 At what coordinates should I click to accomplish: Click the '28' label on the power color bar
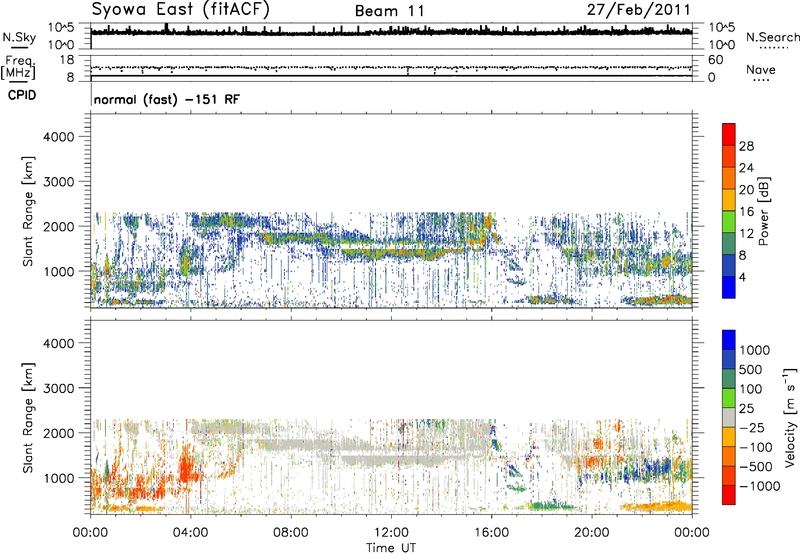coord(746,146)
